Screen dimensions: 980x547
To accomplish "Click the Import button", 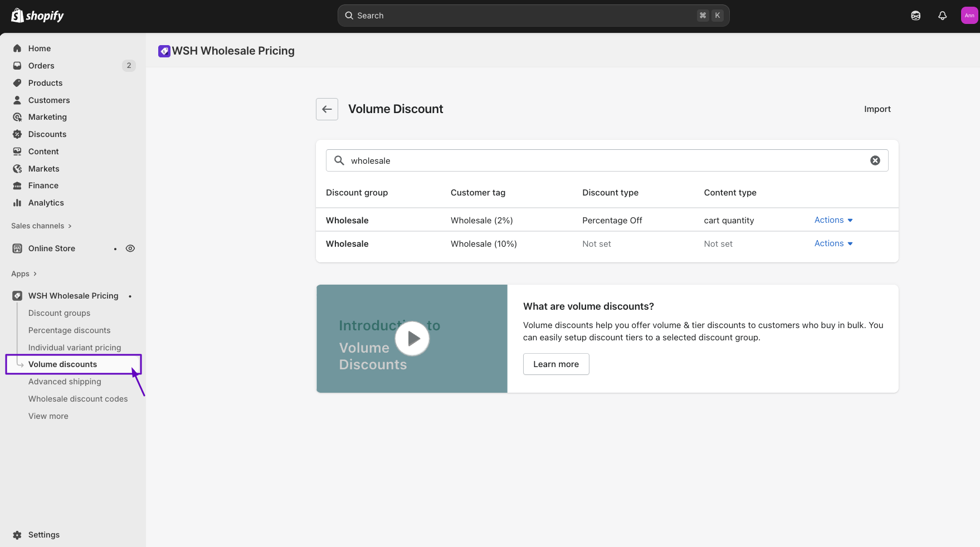I will [877, 109].
